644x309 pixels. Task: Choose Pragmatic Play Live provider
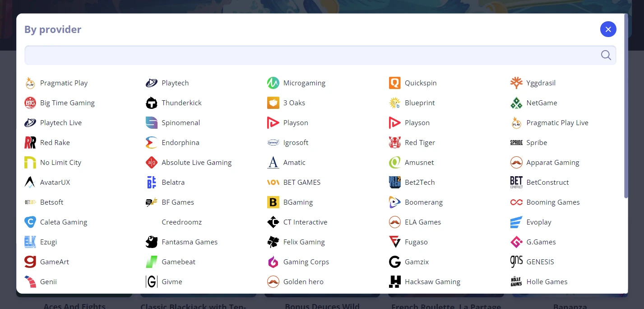549,123
